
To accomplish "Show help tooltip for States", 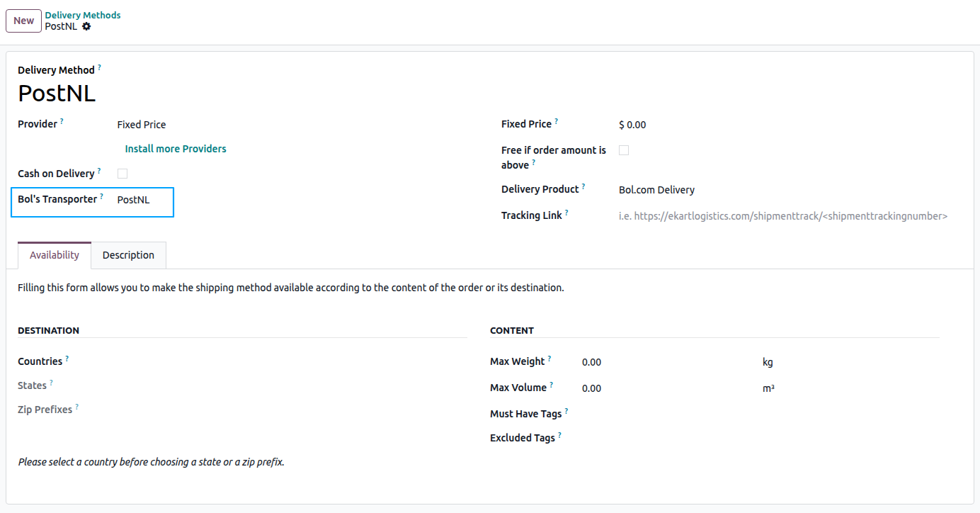I will pos(51,382).
